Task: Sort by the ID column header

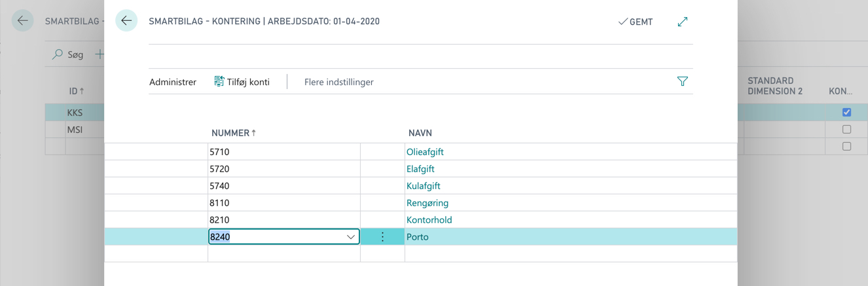Action: click(x=77, y=91)
